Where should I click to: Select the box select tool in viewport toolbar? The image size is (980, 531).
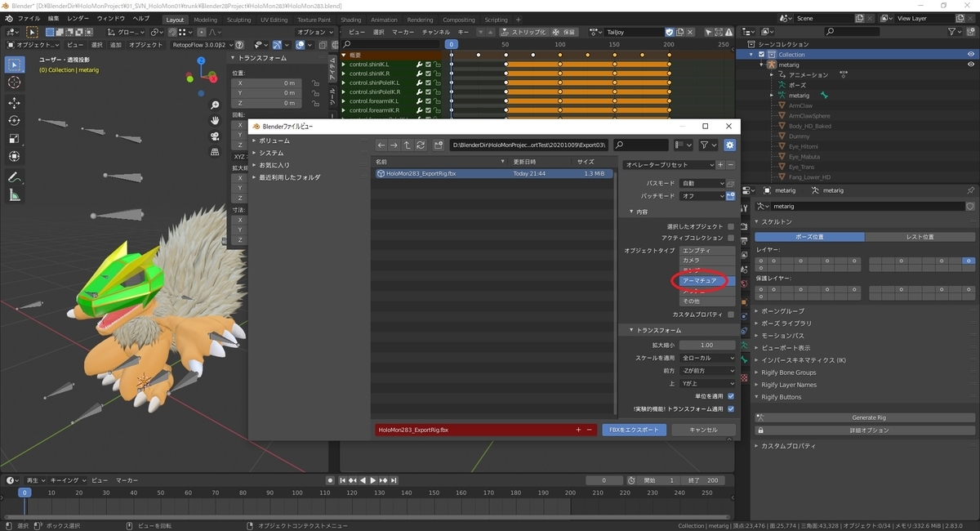click(x=14, y=65)
